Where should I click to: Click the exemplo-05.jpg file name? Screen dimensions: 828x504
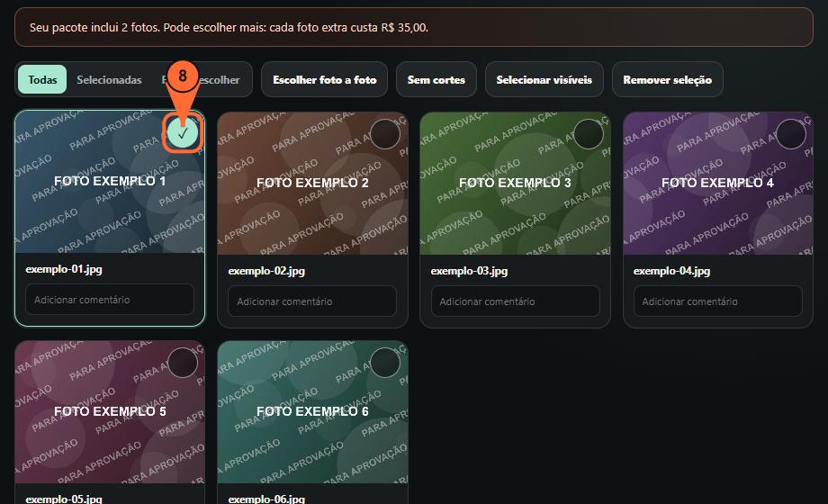tap(64, 499)
